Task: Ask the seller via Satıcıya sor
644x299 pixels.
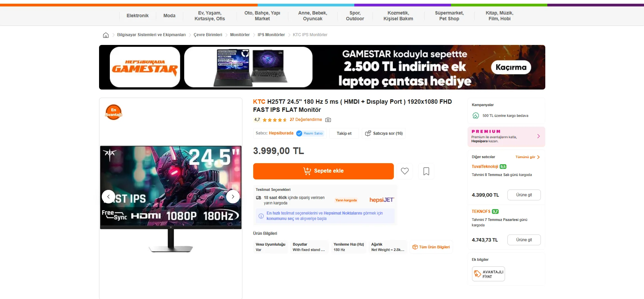Action: coord(384,133)
